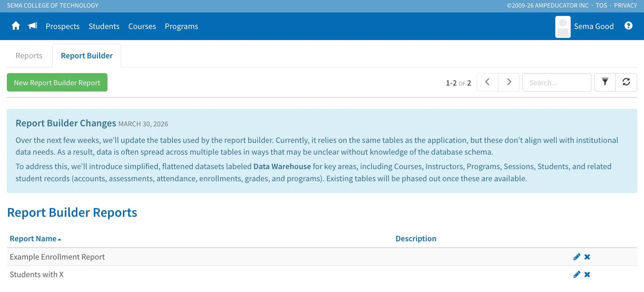Viewport: 644px width, 292px height.
Task: Switch to the Reports tab
Action: pos(29,56)
